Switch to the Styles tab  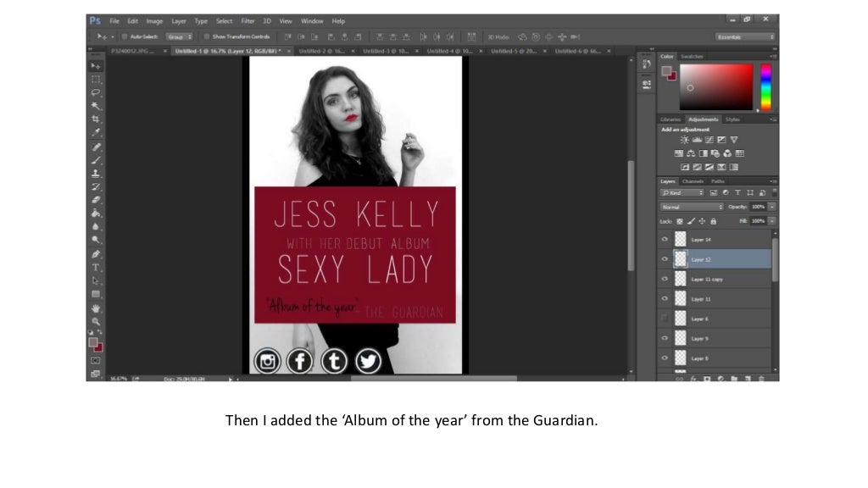732,119
